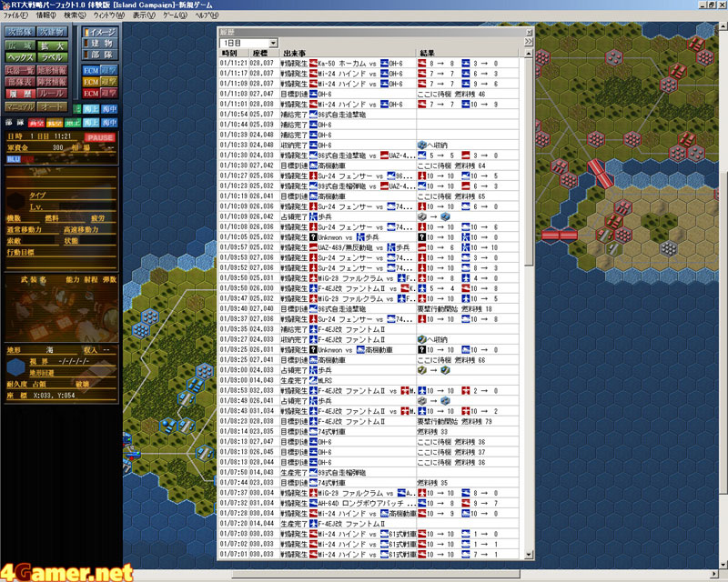This screenshot has width=728, height=582.
Task: Open the ファイル(F) menu
Action: click(x=15, y=15)
